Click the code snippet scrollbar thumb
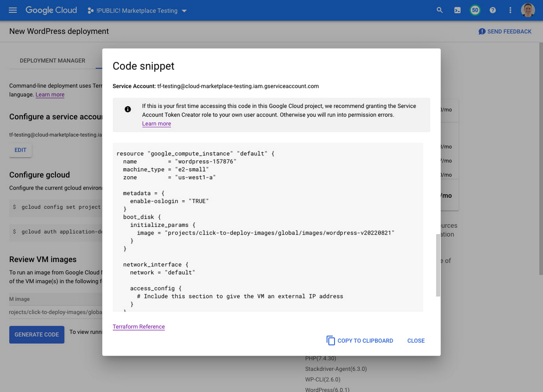Screen dimensions: 543x392 438,265
